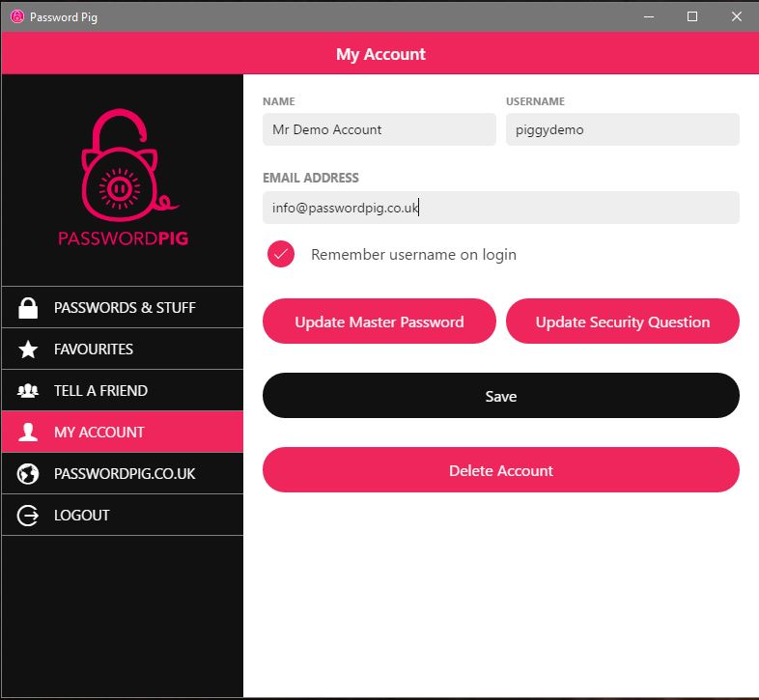Click the logout arrow icon
The width and height of the screenshot is (759, 700).
pyautogui.click(x=28, y=515)
